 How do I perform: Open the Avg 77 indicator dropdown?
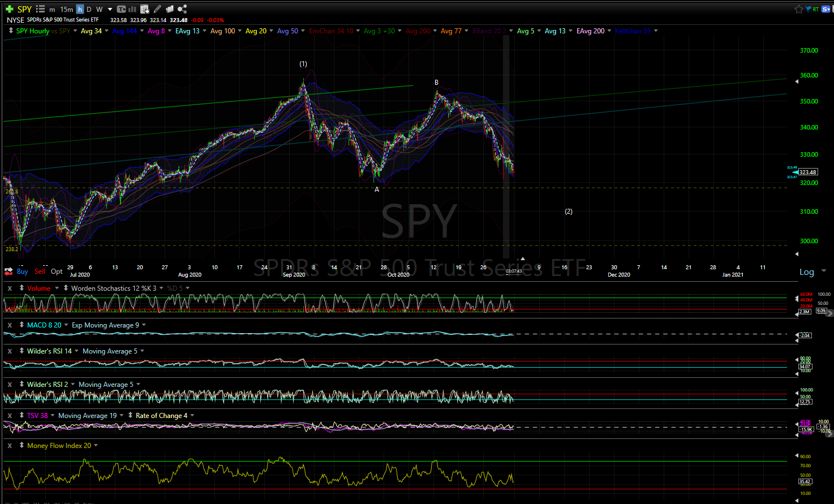coord(466,31)
